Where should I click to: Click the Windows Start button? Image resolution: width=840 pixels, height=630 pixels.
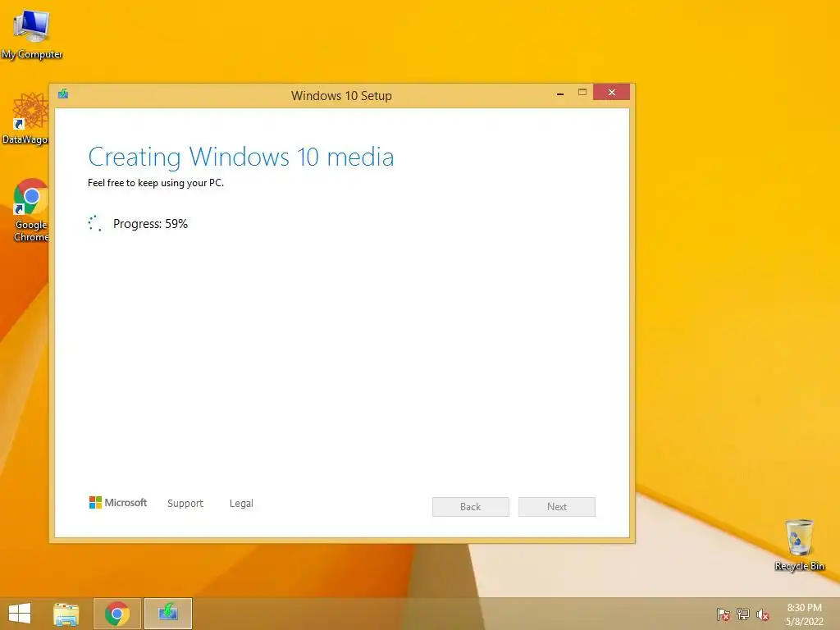pyautogui.click(x=20, y=614)
